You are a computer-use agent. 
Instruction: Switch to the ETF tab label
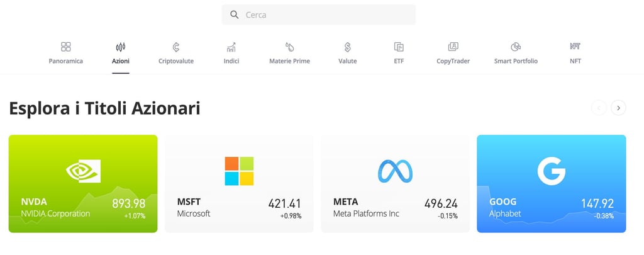pos(398,61)
